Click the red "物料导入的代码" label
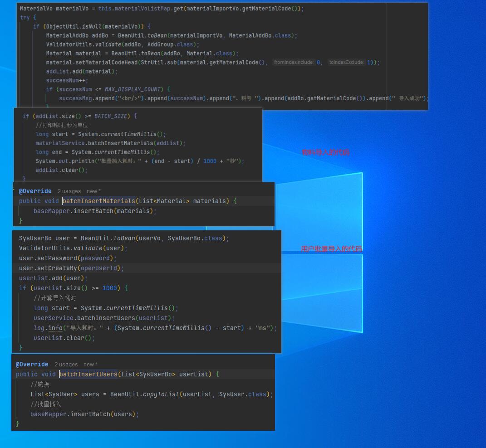This screenshot has height=448, width=486. click(325, 152)
